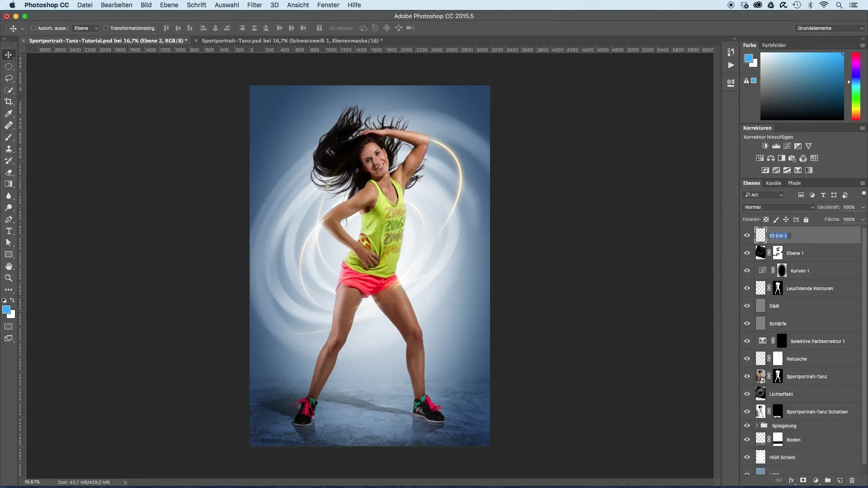Enable Transformationsstrg. checkbox
This screenshot has height=488, width=868.
click(x=106, y=28)
